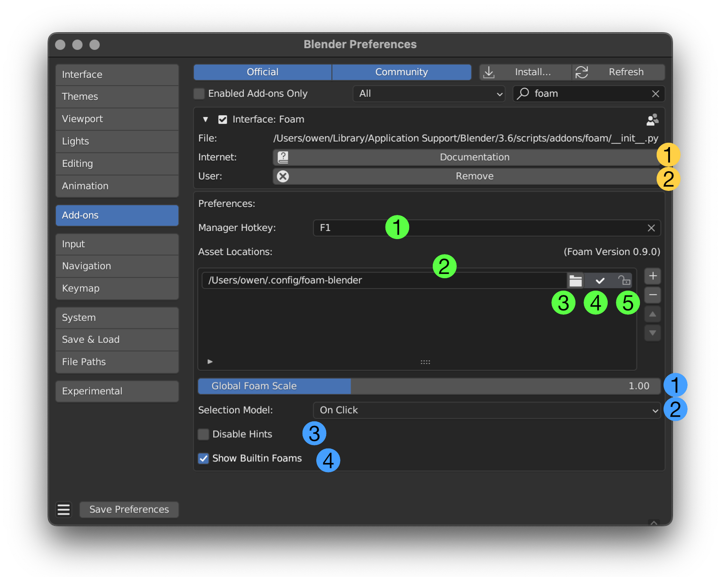This screenshot has width=728, height=577.
Task: Go to Navigation section
Action: point(117,266)
